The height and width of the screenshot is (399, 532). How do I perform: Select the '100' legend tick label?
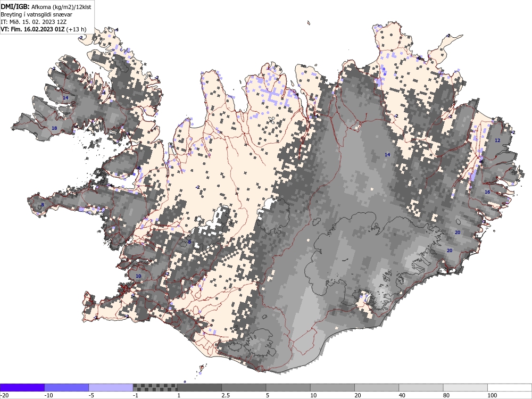492,395
